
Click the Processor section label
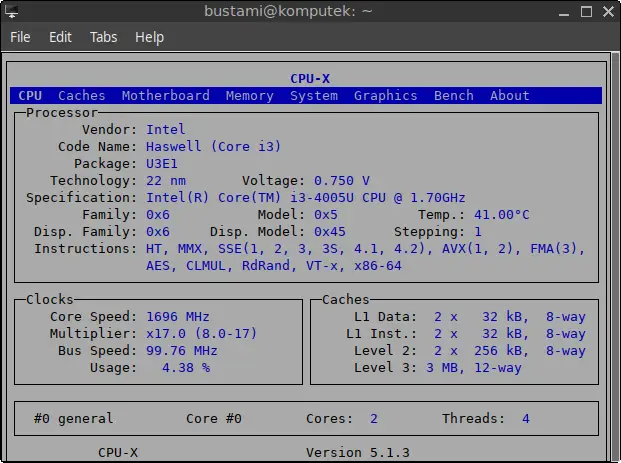[x=62, y=113]
